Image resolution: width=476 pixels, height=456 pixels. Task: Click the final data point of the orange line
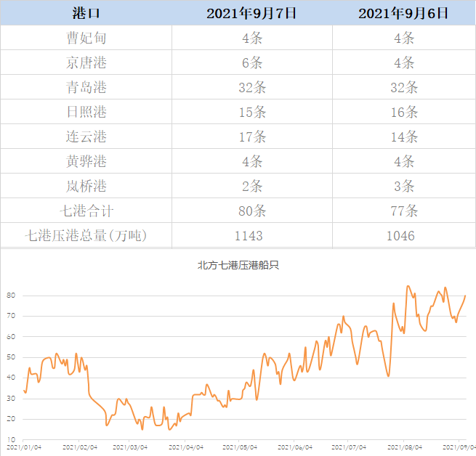pyautogui.click(x=465, y=296)
